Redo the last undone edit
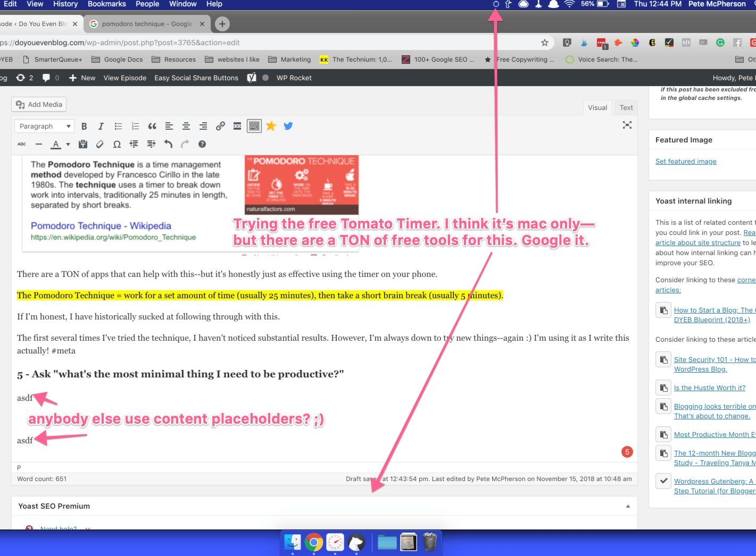Viewport: 756px width, 556px height. [x=185, y=144]
